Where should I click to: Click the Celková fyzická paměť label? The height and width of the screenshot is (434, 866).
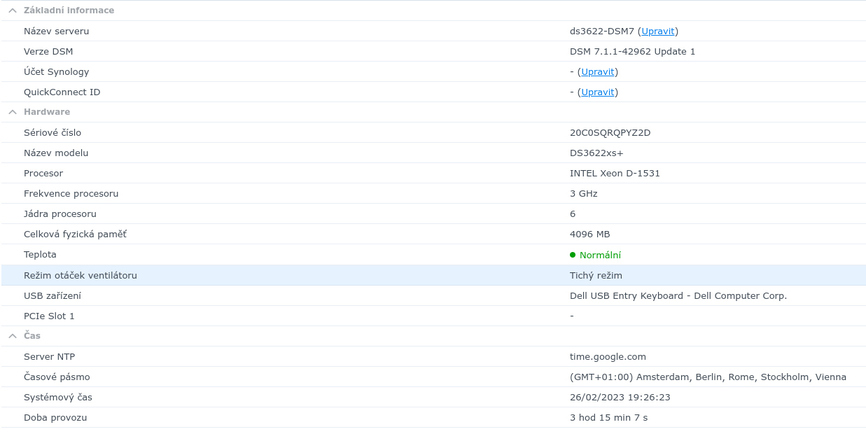(x=75, y=234)
